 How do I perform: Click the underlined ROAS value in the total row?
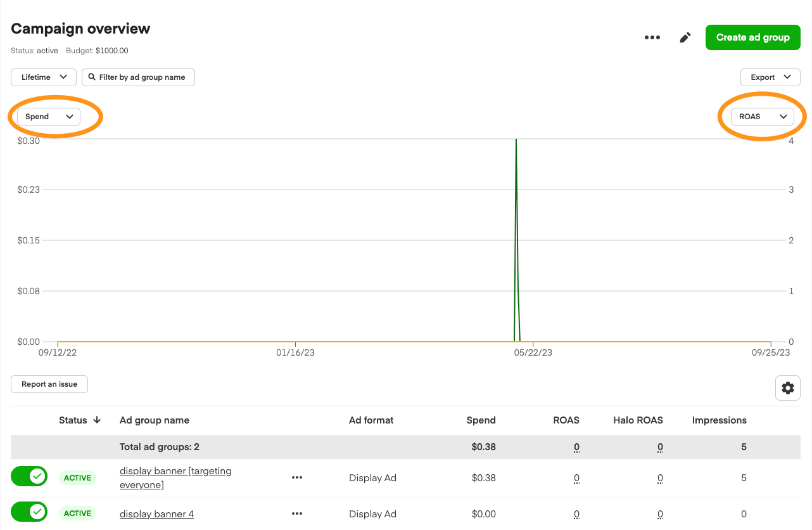(x=576, y=447)
